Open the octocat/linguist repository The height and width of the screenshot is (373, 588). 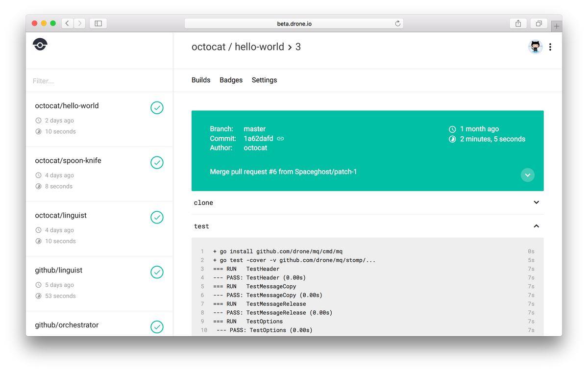(99, 229)
